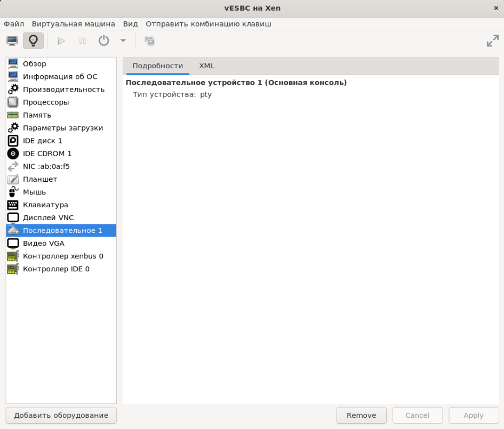Click the Планшет tablet icon
Screen dimensions: 504x429
[x=13, y=180]
